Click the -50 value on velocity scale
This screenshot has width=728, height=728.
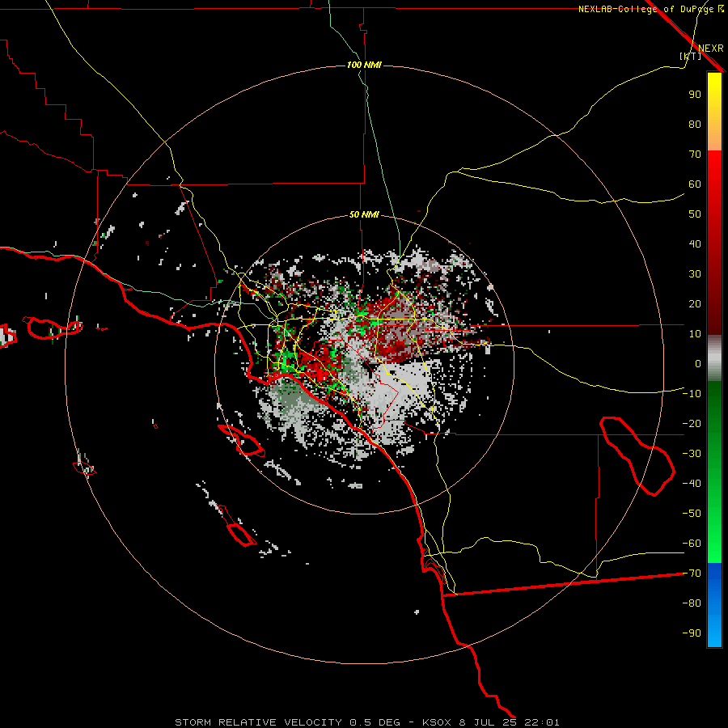point(692,514)
